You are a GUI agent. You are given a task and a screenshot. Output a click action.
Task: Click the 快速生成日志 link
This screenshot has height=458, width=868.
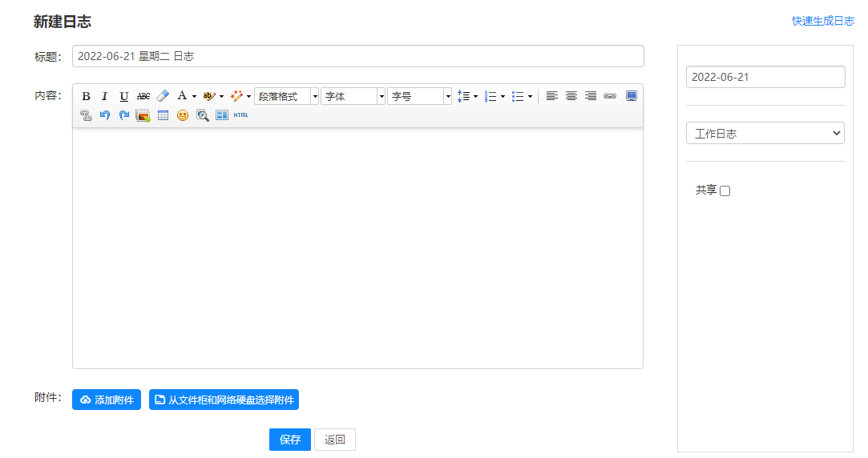[x=822, y=21]
